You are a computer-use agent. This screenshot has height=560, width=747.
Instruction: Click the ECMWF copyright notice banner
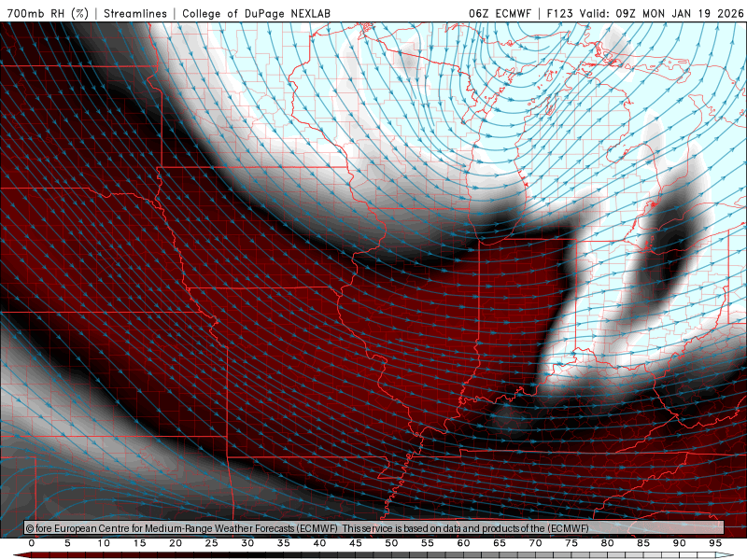(x=374, y=528)
